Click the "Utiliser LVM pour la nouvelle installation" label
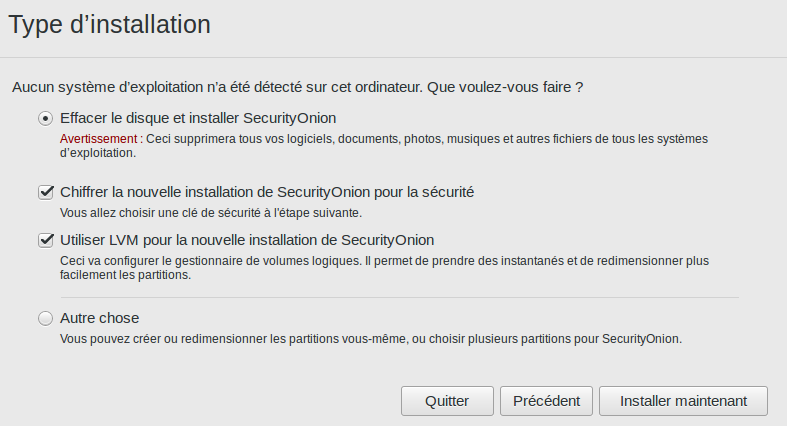787x426 pixels. (x=247, y=240)
